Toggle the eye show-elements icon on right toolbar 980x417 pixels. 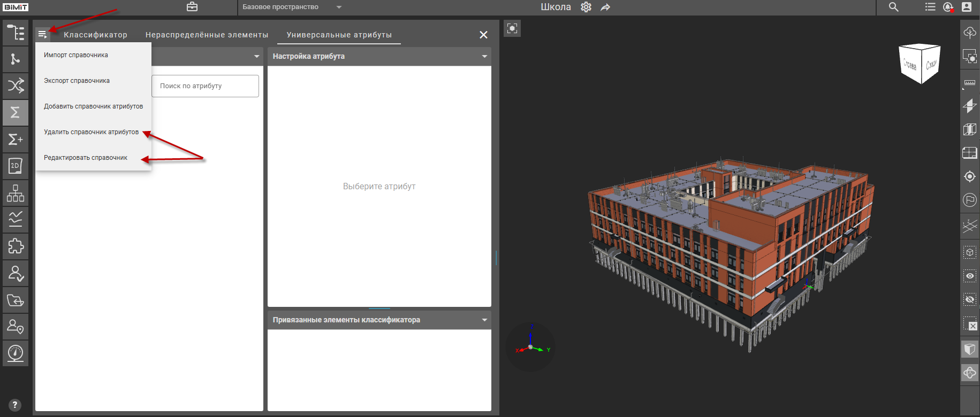pyautogui.click(x=969, y=276)
